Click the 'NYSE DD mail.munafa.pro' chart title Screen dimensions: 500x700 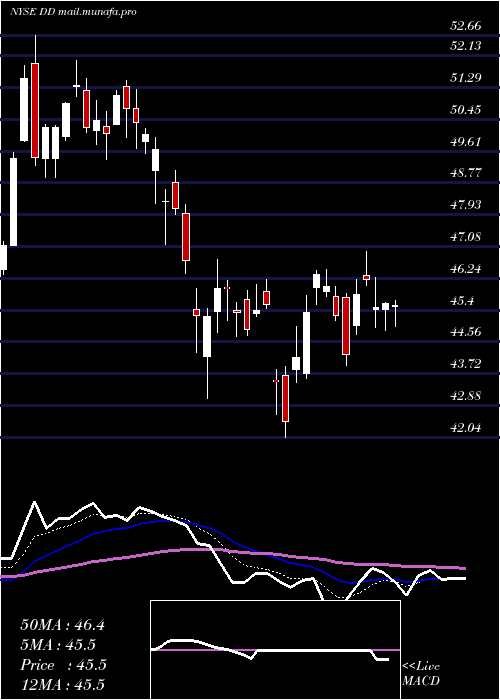pos(73,12)
